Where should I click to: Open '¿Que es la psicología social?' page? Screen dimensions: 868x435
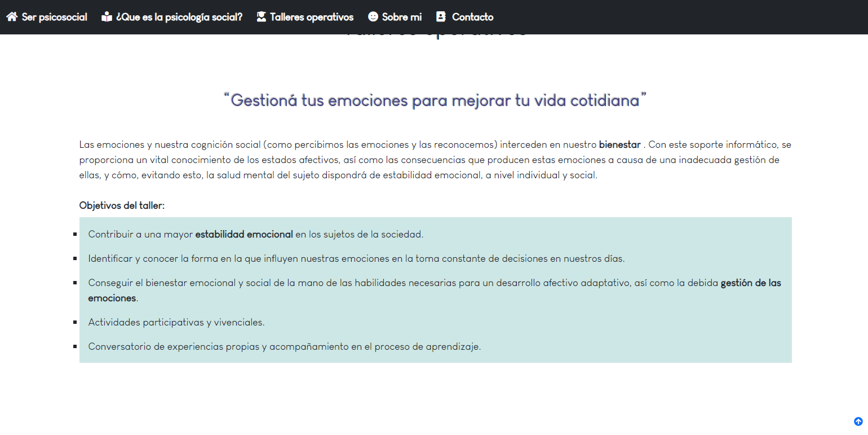point(179,17)
